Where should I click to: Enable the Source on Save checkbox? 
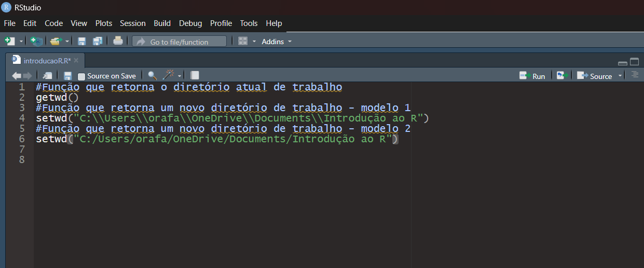click(81, 76)
